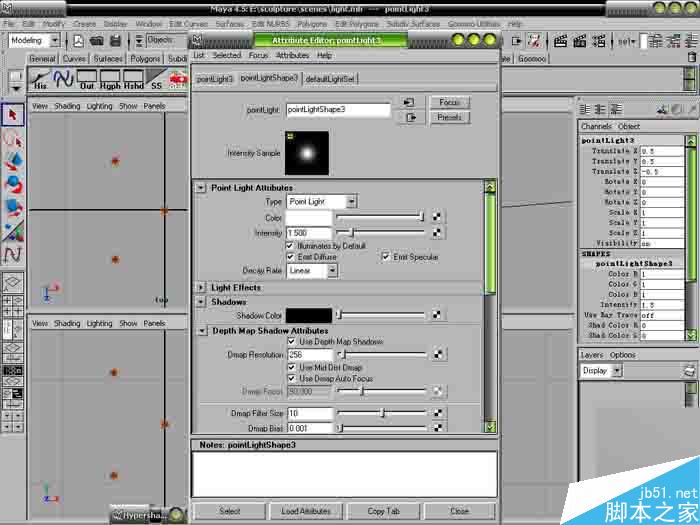Screen dimensions: 700x525
Task: Toggle the Emit Diffuse checkbox
Action: coord(291,257)
